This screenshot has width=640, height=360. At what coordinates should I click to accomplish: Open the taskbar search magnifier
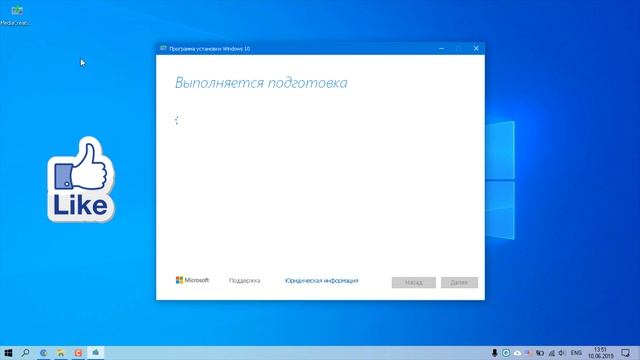[25, 353]
